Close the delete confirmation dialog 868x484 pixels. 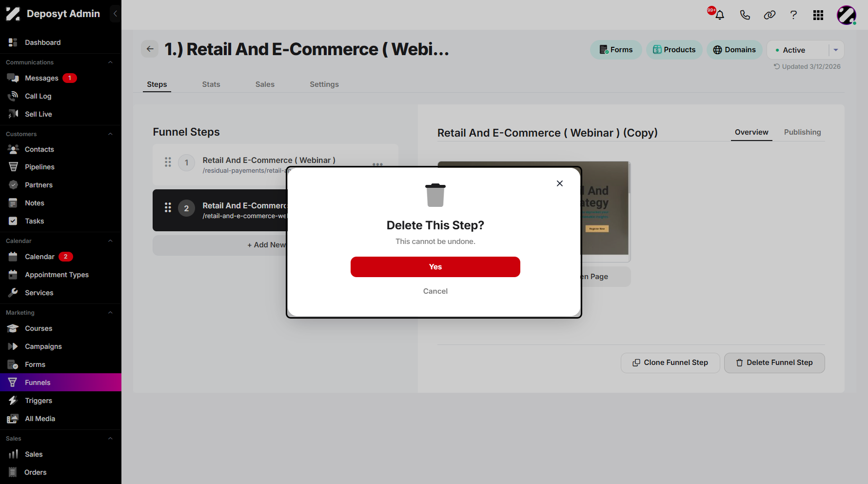560,183
